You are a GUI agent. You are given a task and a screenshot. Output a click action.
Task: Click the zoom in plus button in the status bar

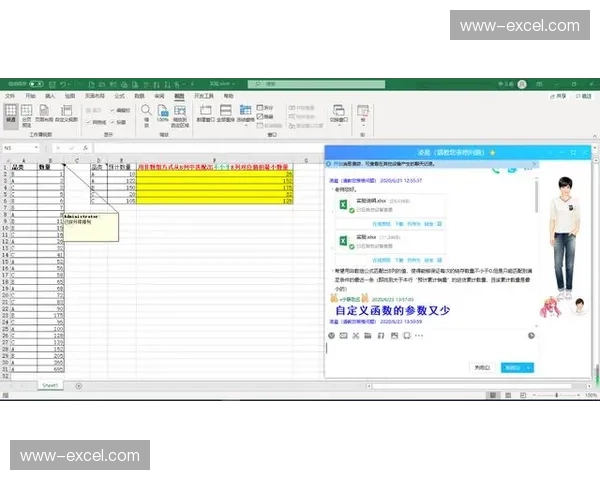[579, 395]
